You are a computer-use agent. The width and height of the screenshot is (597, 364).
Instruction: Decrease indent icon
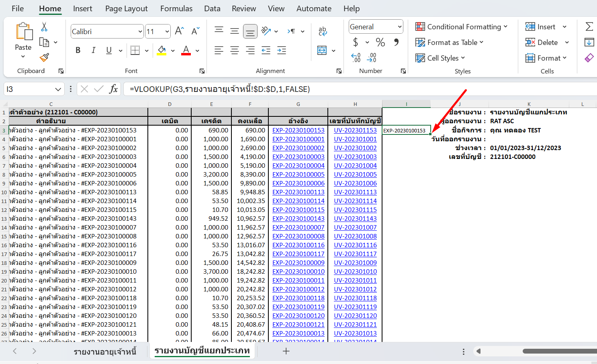[266, 50]
